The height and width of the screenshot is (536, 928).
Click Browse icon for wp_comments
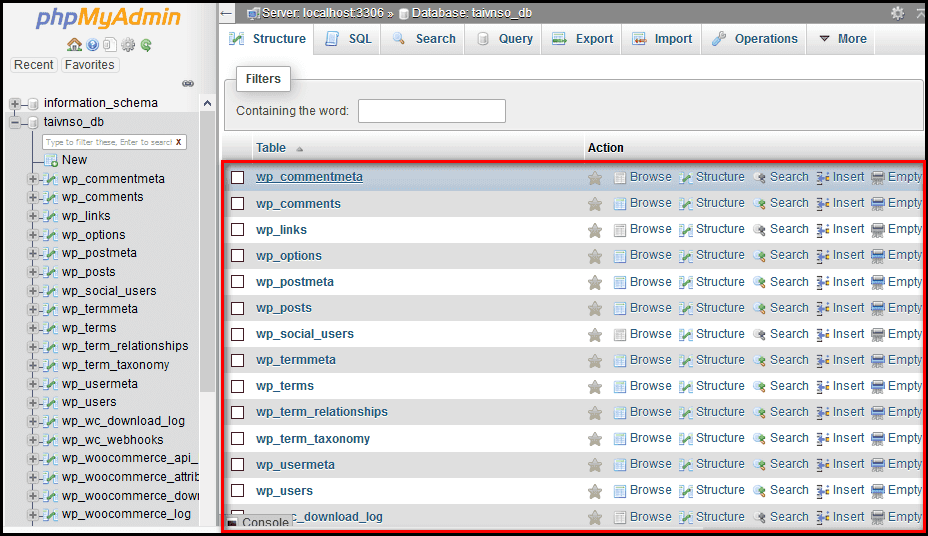(620, 204)
